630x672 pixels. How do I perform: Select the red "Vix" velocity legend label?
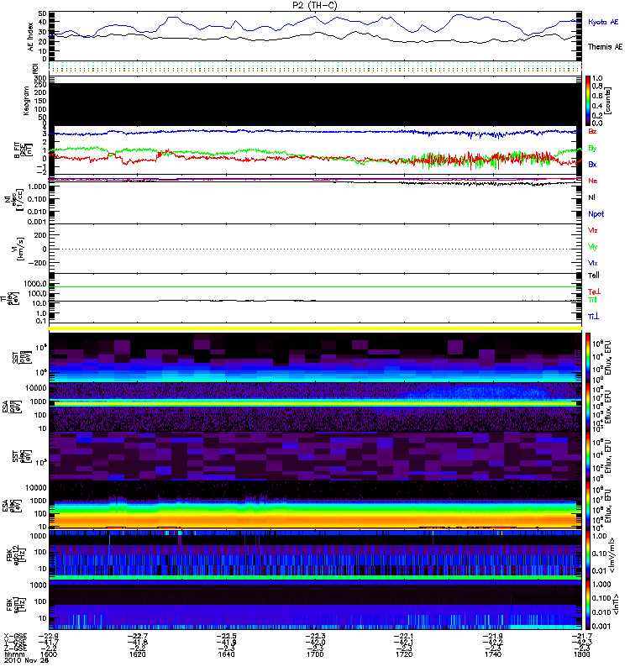tap(592, 230)
